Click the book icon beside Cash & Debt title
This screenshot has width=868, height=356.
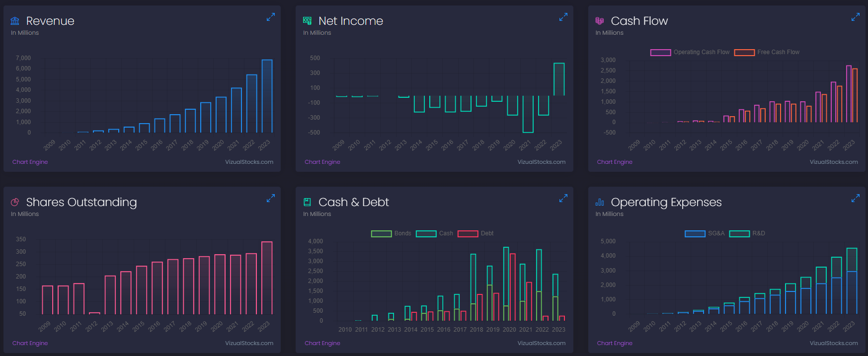click(307, 202)
